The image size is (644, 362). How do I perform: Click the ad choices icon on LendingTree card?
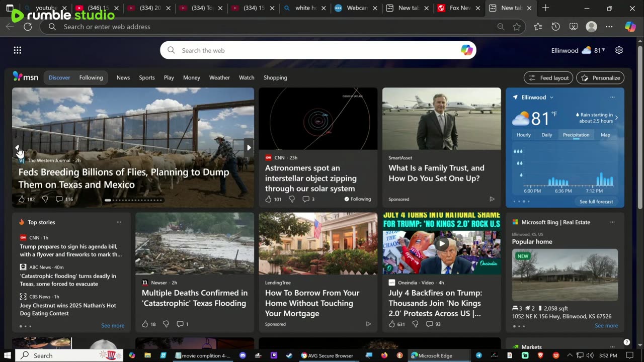coord(368,324)
